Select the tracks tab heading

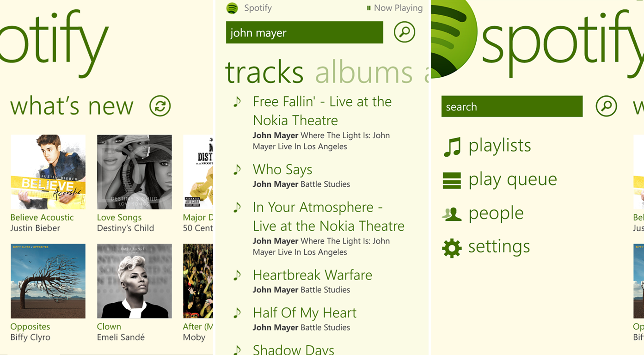(x=264, y=73)
